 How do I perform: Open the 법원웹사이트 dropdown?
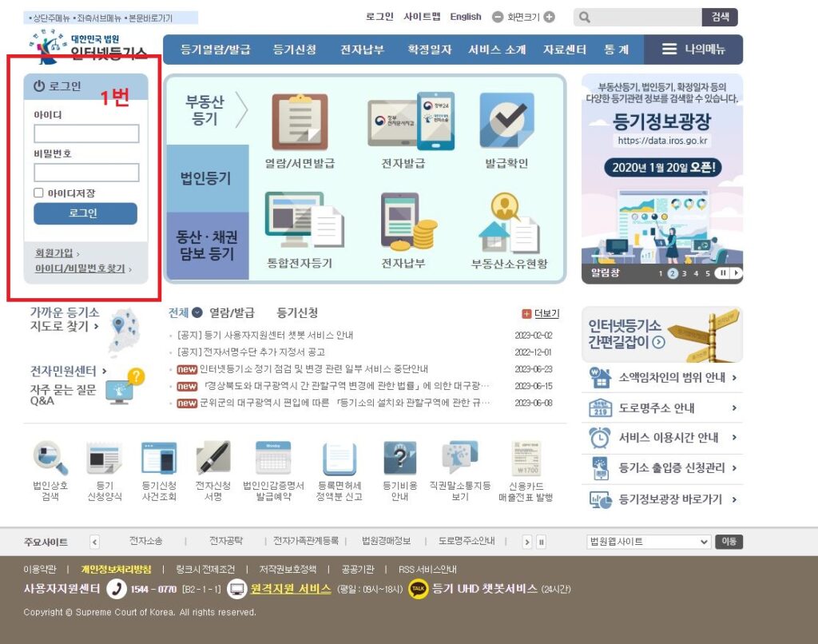649,542
